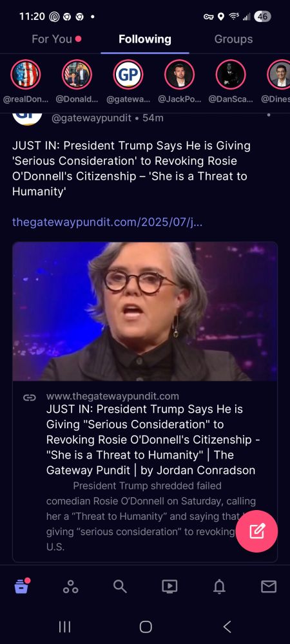The height and width of the screenshot is (644, 290).
Task: Open the home feed icon in bottom navigation
Action: coord(22,586)
